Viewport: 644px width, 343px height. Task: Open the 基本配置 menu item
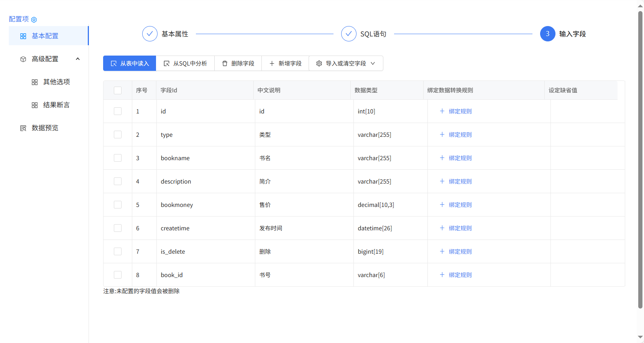[x=49, y=36]
